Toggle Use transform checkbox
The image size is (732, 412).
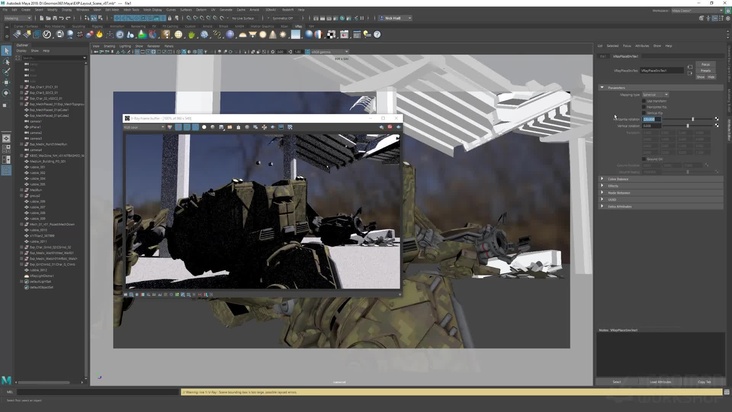644,101
